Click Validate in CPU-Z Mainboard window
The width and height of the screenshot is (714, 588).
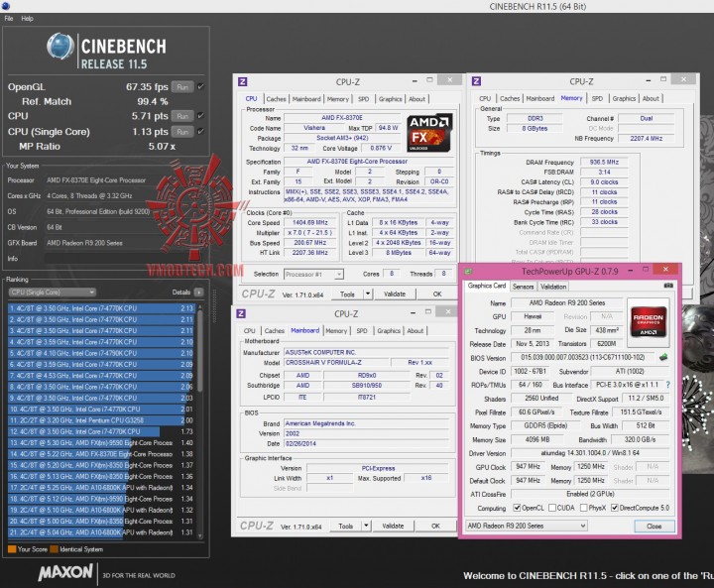click(x=393, y=526)
